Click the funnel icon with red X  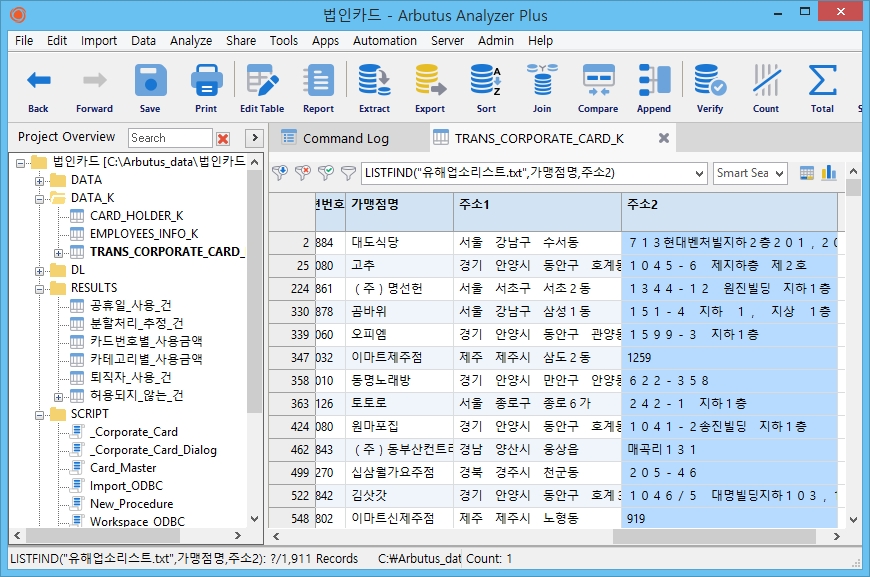tap(303, 173)
